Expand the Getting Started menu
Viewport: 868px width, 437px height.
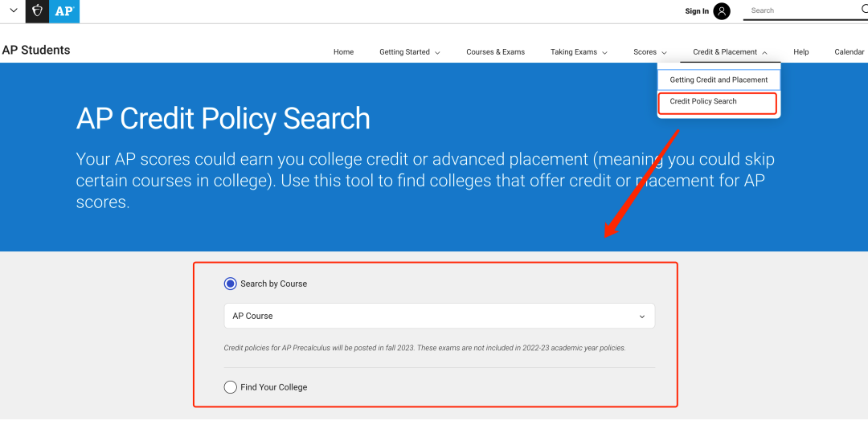click(410, 52)
